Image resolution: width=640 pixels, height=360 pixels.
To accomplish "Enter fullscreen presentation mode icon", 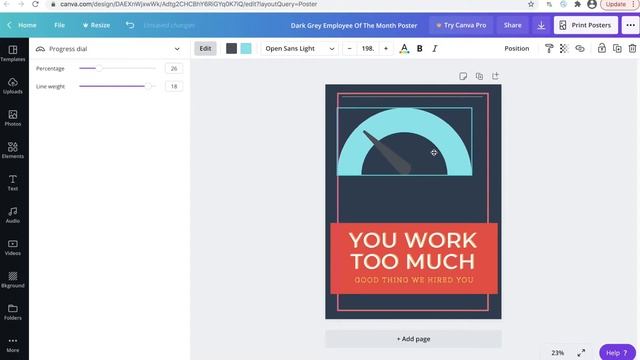I will [x=581, y=353].
